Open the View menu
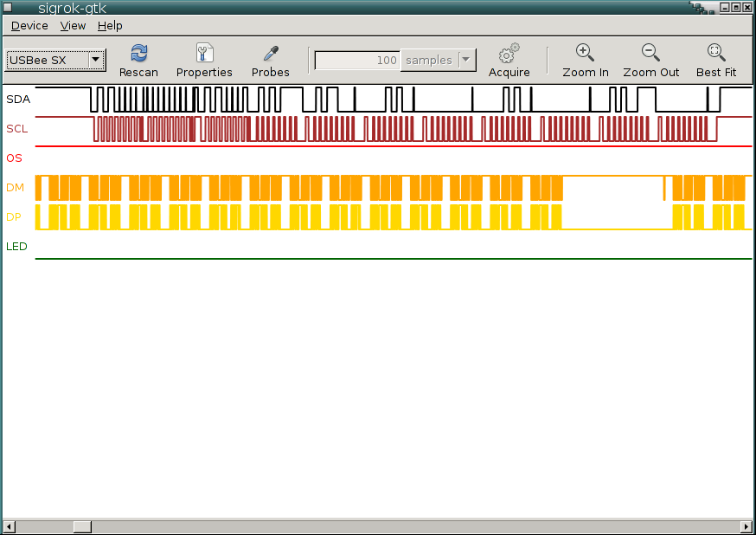Viewport: 756px width, 535px height. click(73, 26)
